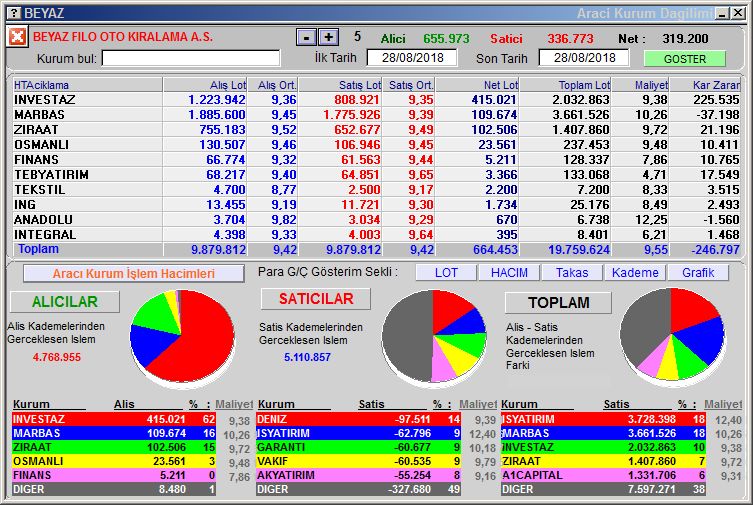Click green GARANTI row in sellers list
The image size is (753, 505).
pos(358,447)
